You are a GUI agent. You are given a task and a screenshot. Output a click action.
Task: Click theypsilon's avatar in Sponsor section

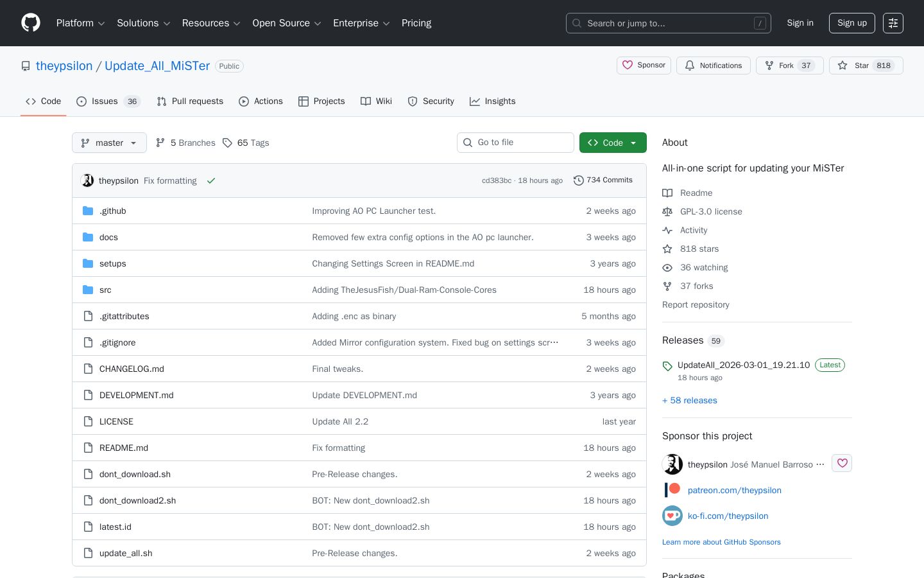(672, 464)
